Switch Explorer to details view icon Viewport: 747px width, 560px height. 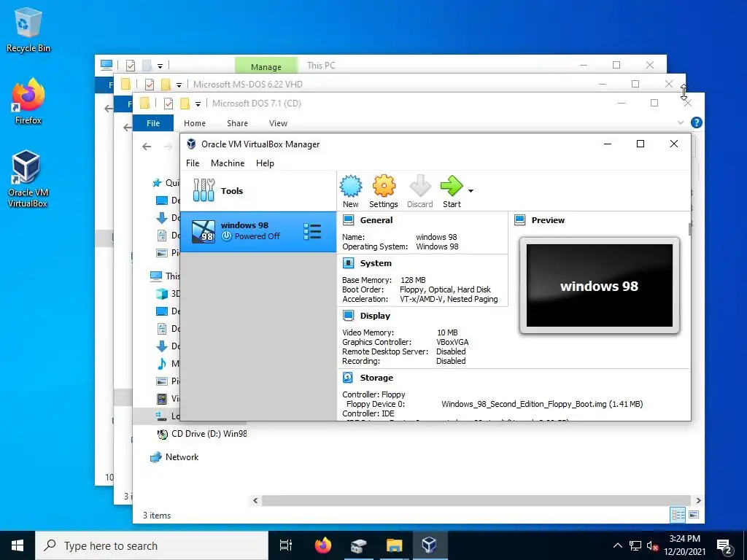678,515
